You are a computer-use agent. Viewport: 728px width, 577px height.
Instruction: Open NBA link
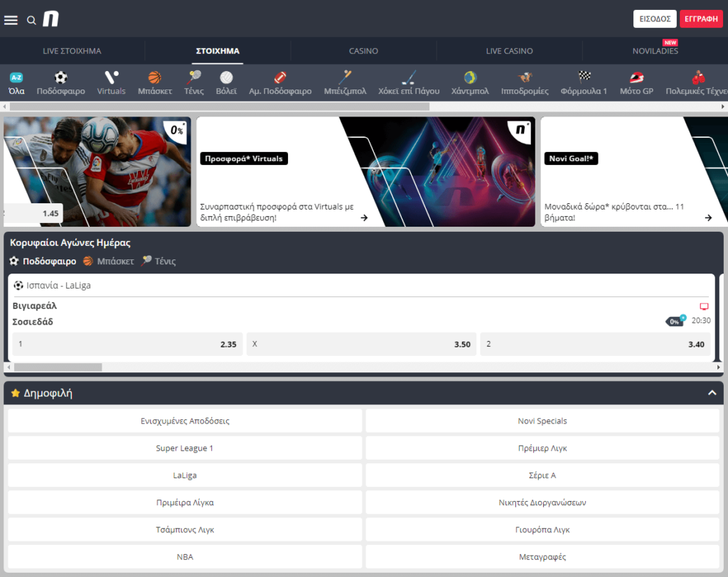coord(185,557)
